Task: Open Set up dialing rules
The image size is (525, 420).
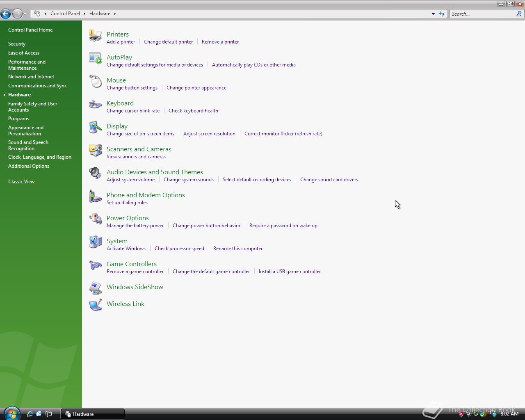Action: (127, 203)
